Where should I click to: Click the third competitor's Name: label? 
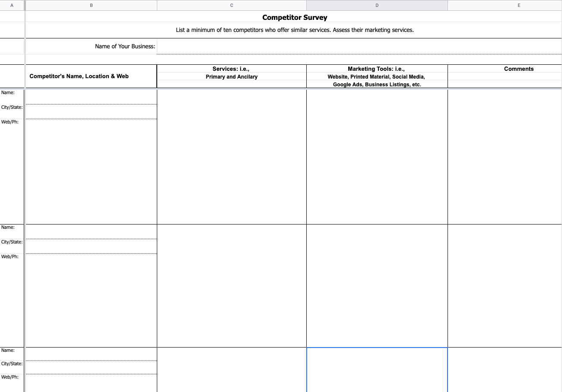(8, 350)
